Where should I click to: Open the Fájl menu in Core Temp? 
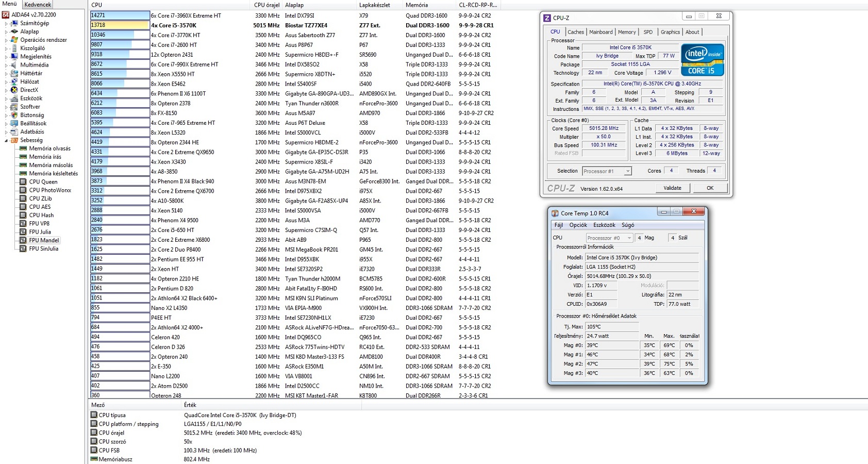coord(558,225)
